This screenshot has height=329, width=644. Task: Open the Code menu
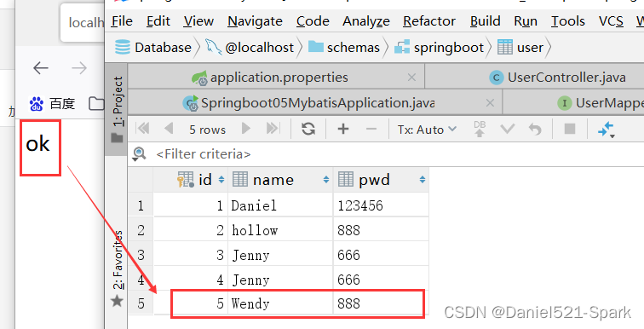[x=313, y=21]
